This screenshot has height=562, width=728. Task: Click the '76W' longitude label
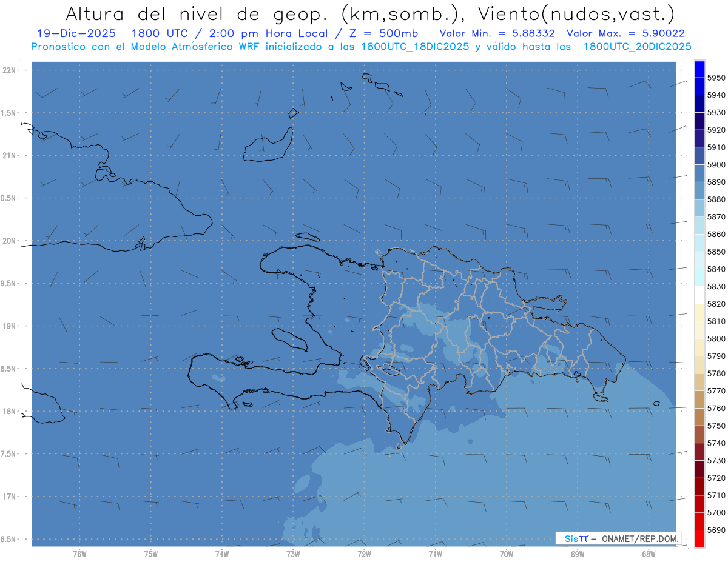(79, 554)
